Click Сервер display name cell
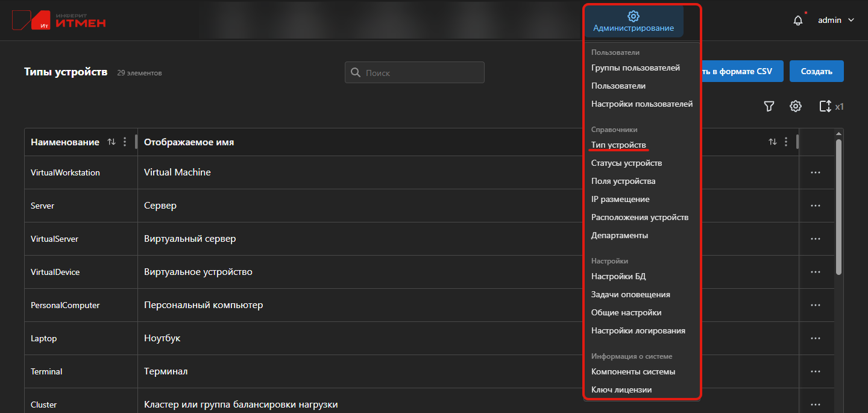 [160, 206]
